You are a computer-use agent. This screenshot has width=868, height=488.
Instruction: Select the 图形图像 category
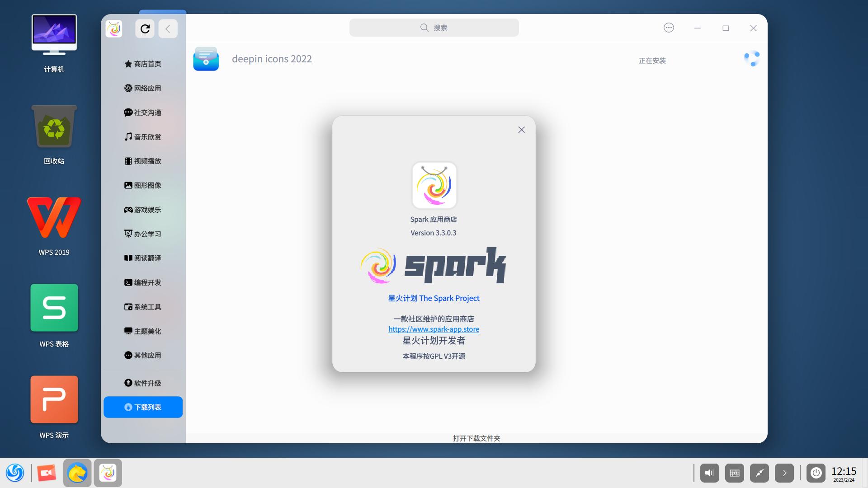[146, 185]
